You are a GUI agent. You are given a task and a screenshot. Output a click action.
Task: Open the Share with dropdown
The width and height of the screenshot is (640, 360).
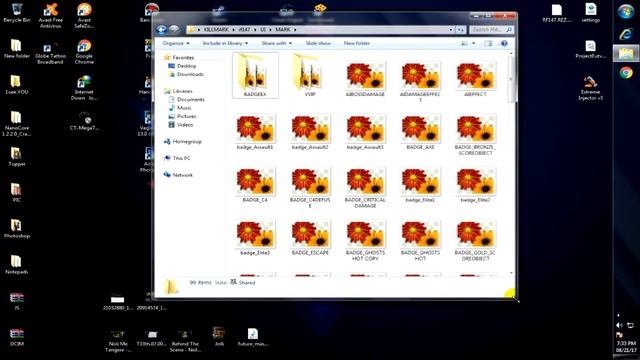pyautogui.click(x=277, y=43)
